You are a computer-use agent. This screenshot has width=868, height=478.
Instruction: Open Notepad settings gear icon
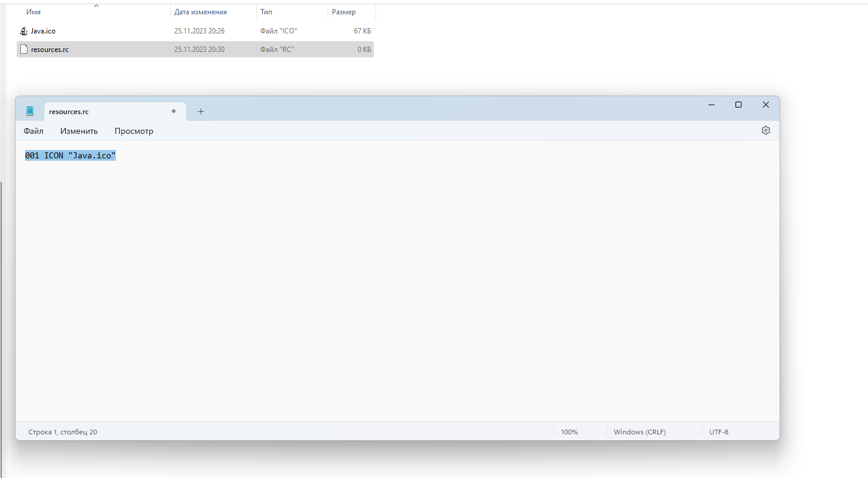pos(766,130)
